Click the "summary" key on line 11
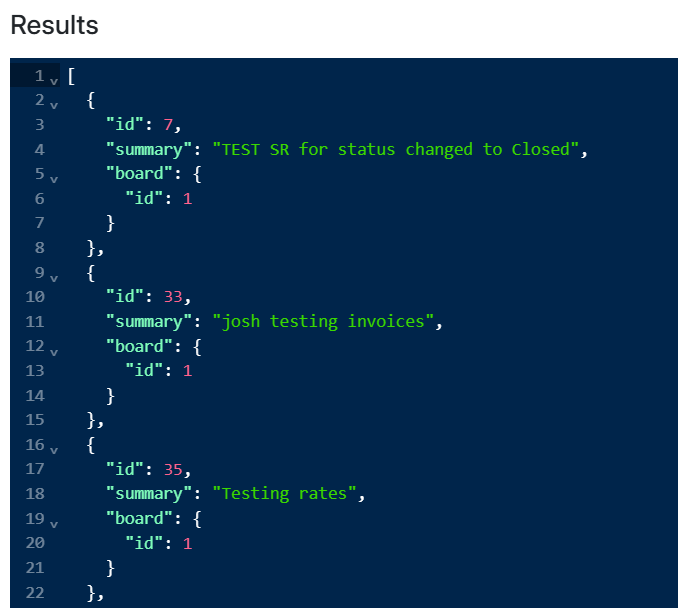Screen dimensions: 678x608 click(x=148, y=322)
